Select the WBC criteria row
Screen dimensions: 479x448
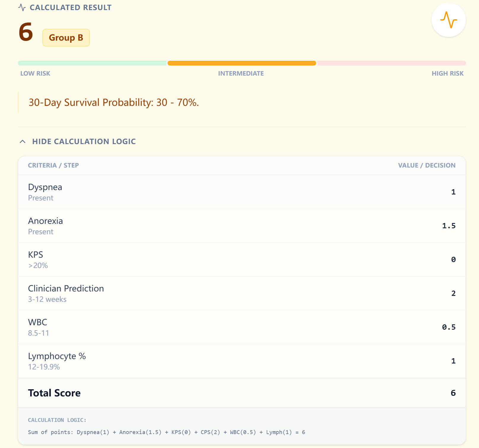(x=242, y=327)
